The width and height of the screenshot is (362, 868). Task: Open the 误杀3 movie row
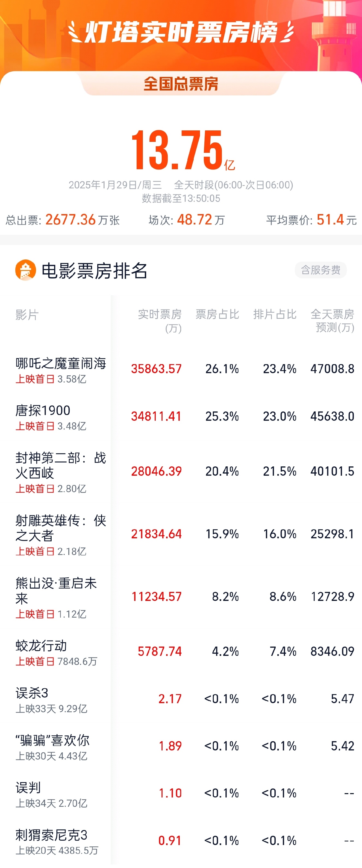pos(32,693)
